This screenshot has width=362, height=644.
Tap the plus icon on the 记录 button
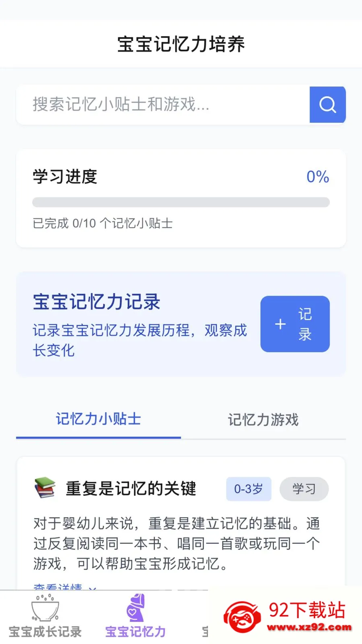tap(280, 324)
